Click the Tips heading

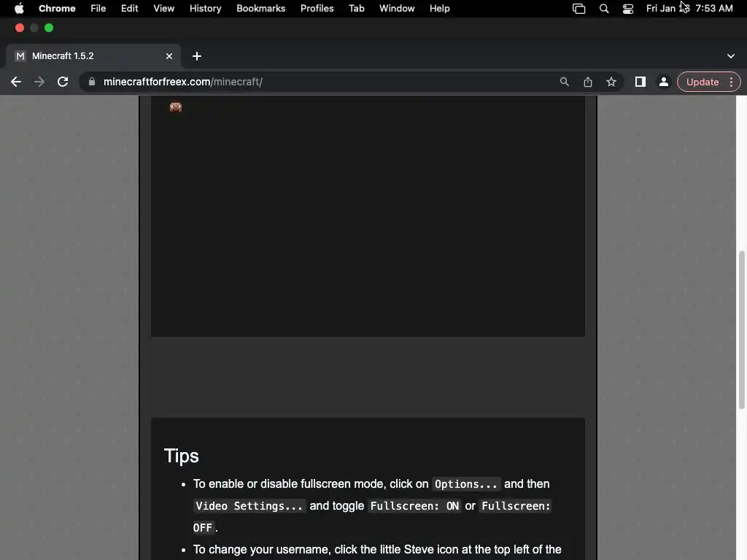point(182,456)
